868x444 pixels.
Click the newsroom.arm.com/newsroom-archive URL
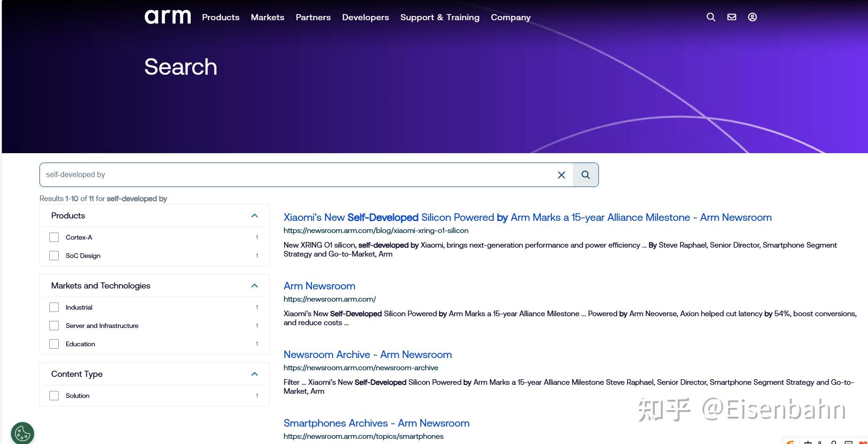pyautogui.click(x=361, y=368)
